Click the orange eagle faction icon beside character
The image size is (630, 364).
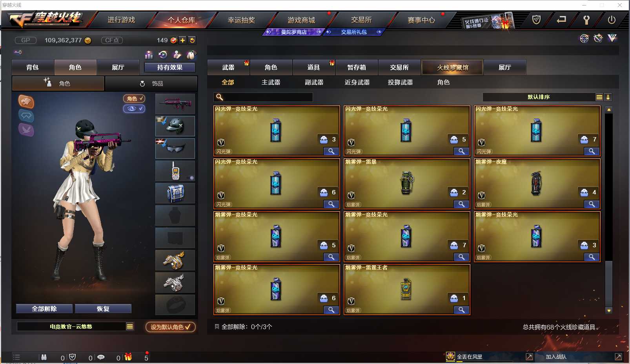(x=26, y=101)
